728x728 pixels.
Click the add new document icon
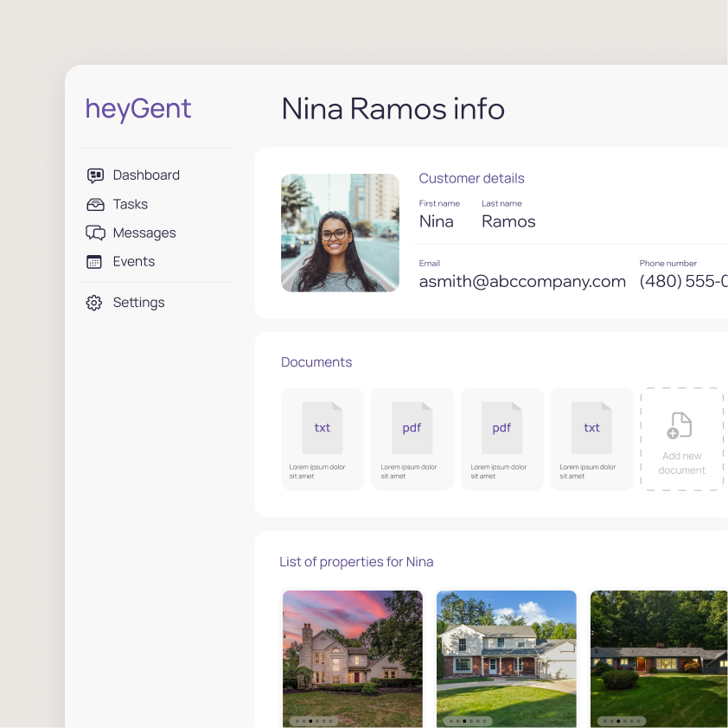(680, 425)
